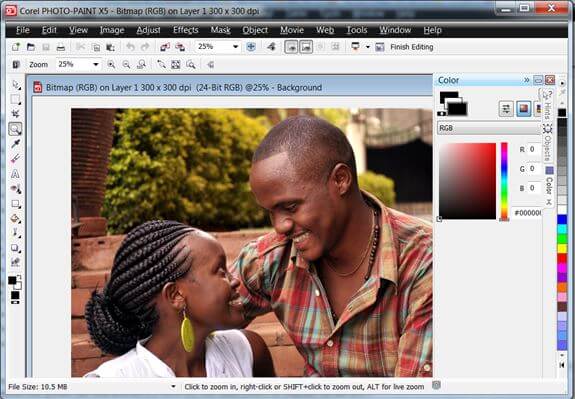
Task: Click the Import icon on standard toolbar
Action: click(x=165, y=47)
